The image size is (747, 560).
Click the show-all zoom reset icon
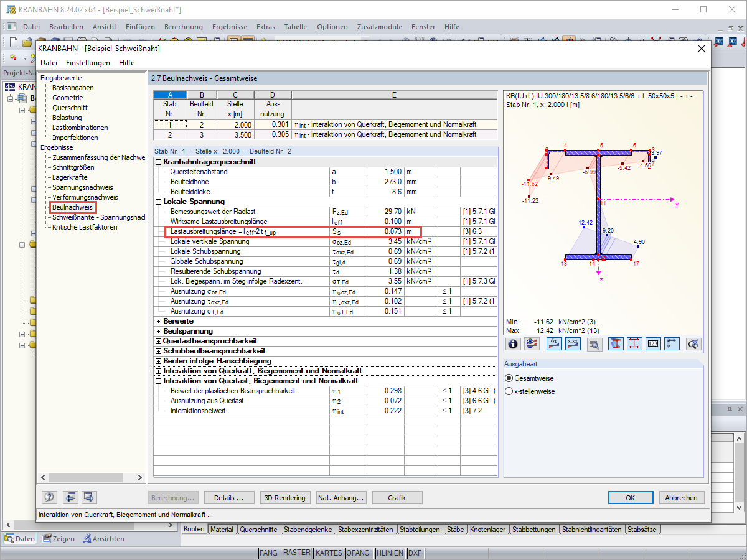point(693,343)
